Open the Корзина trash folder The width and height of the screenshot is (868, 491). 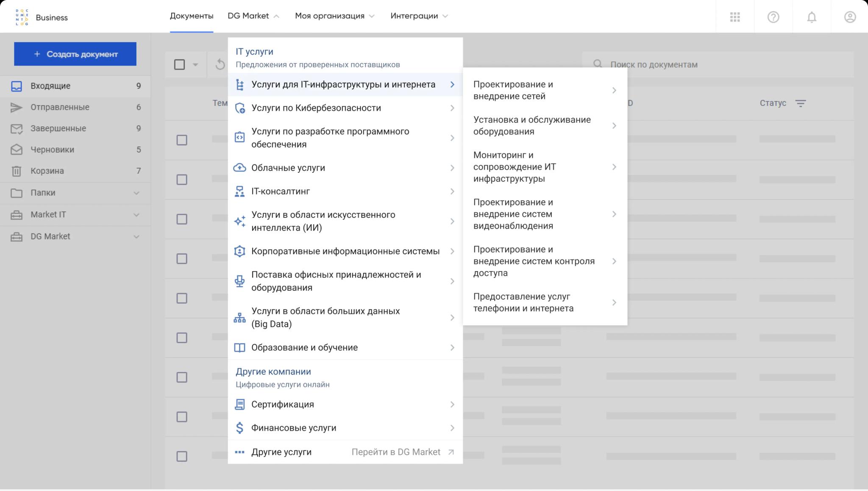coord(47,171)
